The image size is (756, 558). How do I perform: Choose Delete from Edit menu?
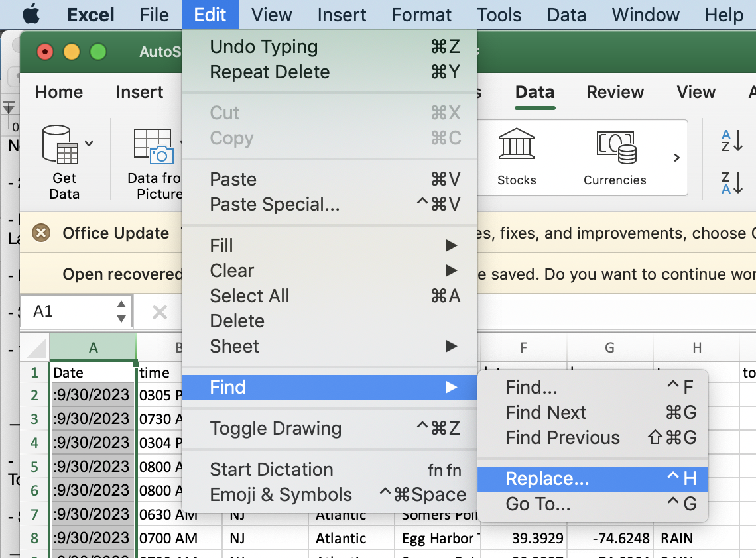point(330,321)
